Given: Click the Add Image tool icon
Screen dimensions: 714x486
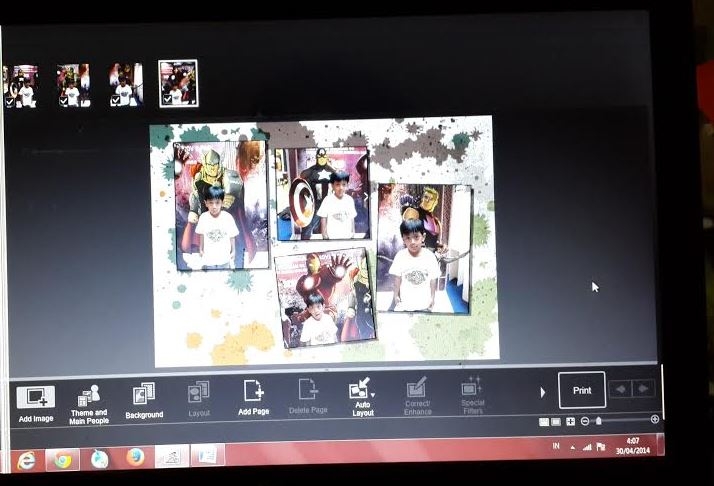Looking at the screenshot, I should pos(36,397).
